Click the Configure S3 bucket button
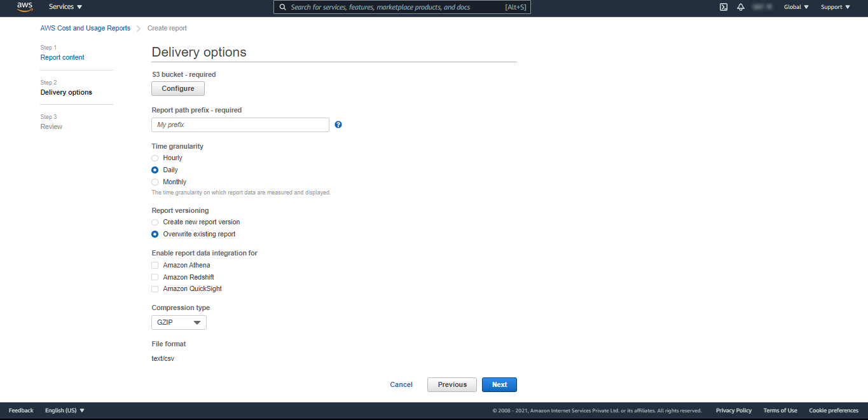Screen dimensions: 868x420 pos(178,88)
